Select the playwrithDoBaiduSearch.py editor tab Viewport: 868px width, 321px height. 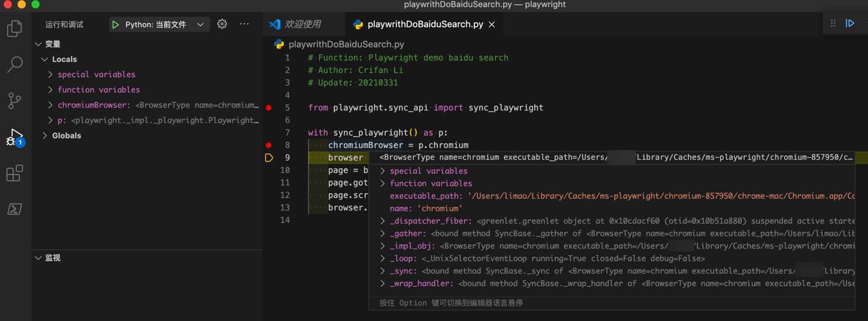(425, 24)
